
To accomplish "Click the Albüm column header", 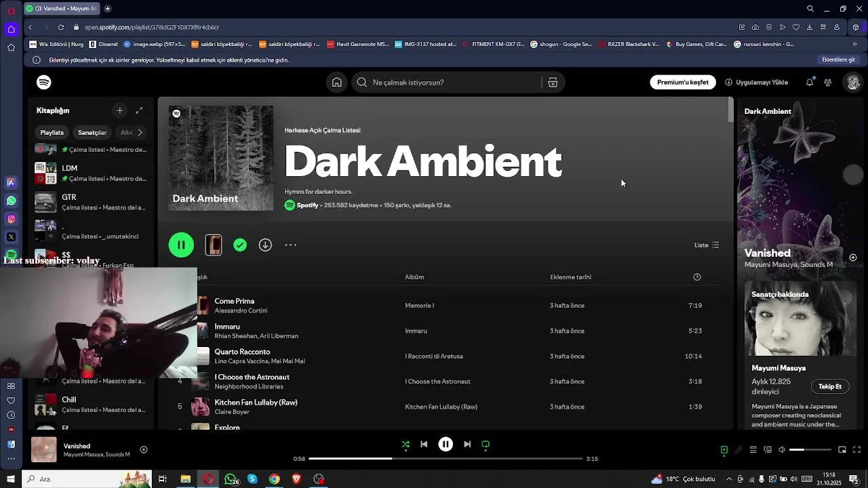I will (x=414, y=277).
